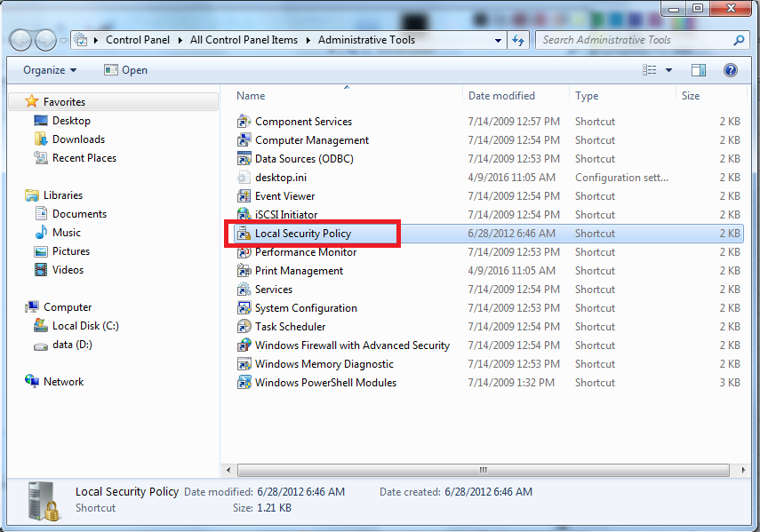Select Downloads under Favorites

point(69,139)
